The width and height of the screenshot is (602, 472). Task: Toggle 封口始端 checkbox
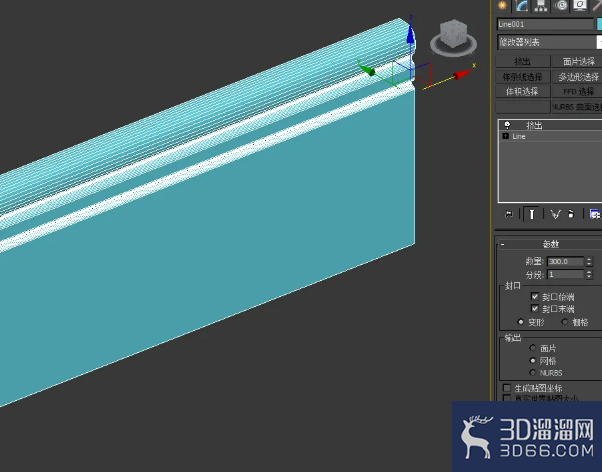[534, 296]
